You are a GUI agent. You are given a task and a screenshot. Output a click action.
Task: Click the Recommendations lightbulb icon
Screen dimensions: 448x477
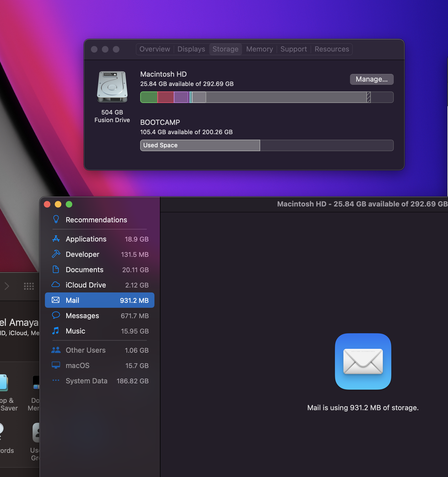point(56,219)
